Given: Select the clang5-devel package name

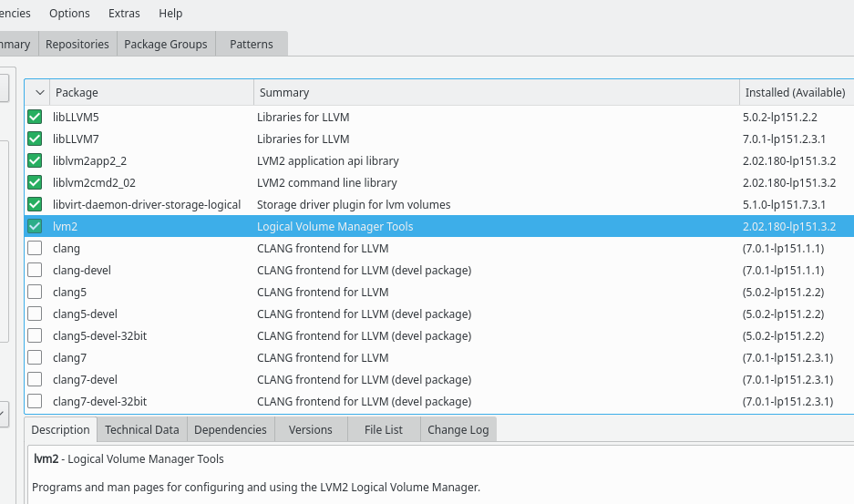Looking at the screenshot, I should pos(85,314).
